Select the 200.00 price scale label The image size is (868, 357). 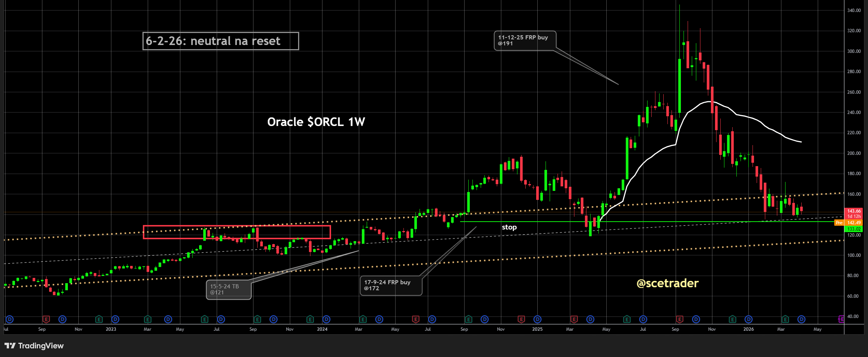coord(854,153)
